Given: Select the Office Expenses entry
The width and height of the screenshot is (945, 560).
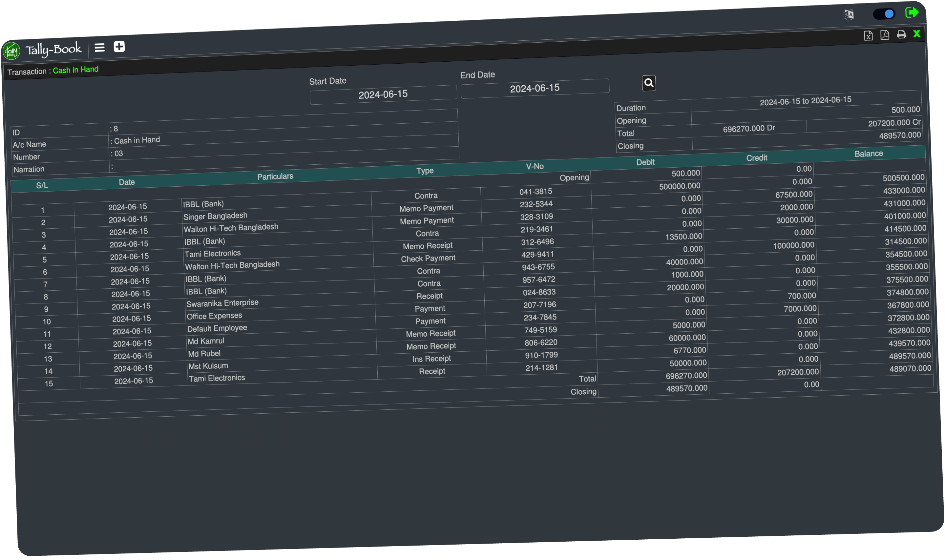Looking at the screenshot, I should (x=214, y=316).
